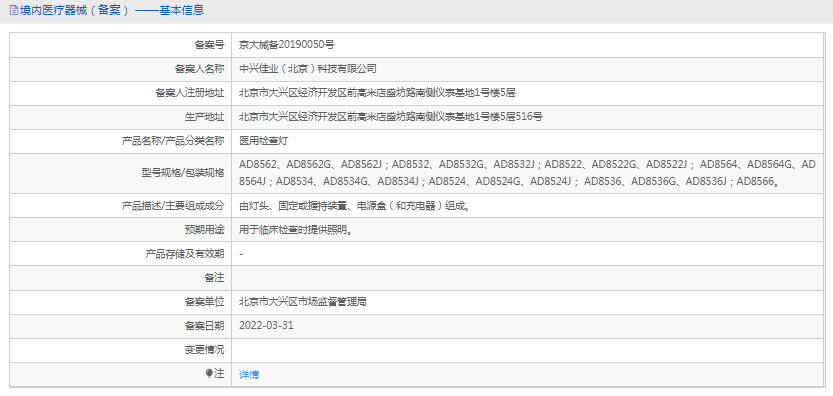The image size is (833, 396).
Task: Click the 备案号 row label
Action: tap(209, 45)
